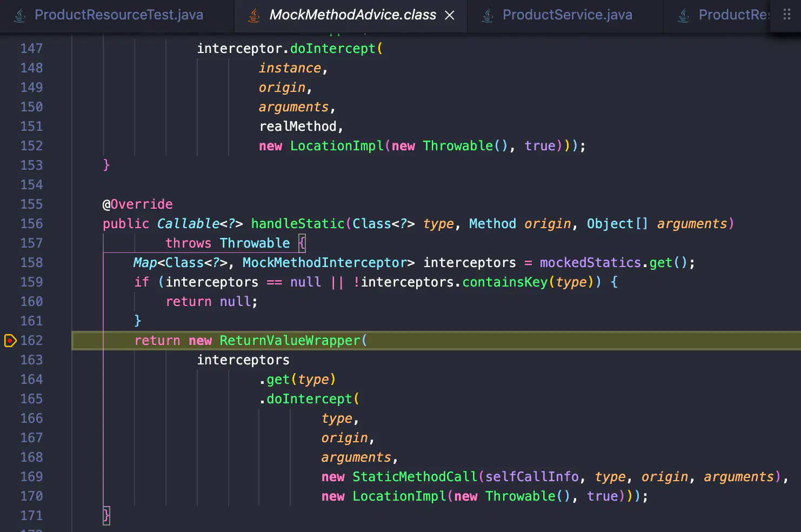
Task: Click LocationImpl on line 170
Action: 399,496
